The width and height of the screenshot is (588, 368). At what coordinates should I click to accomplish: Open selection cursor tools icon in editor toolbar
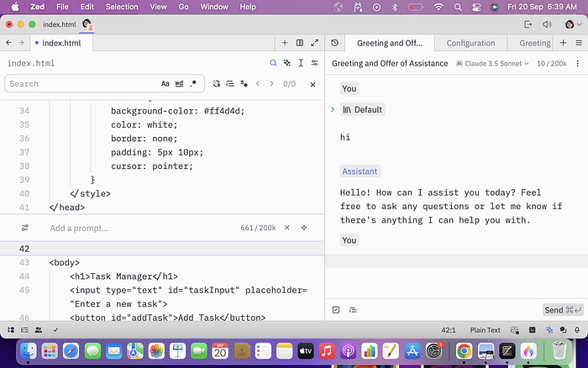click(x=301, y=63)
